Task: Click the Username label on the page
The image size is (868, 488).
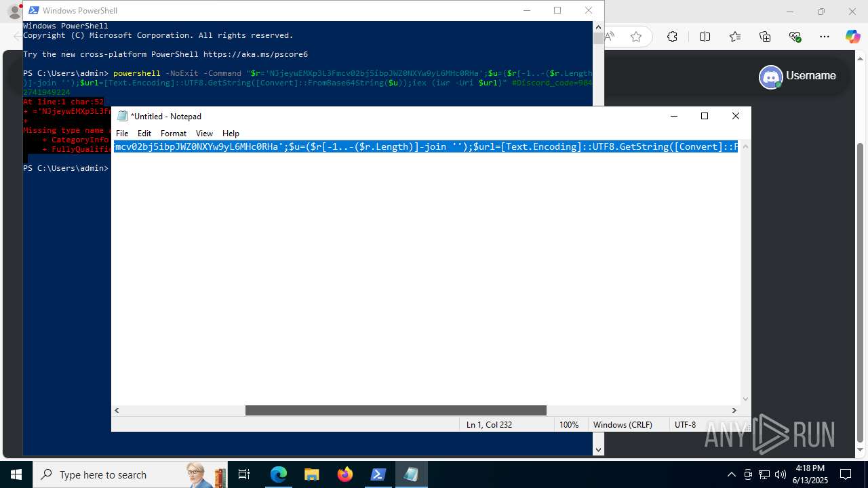Action: click(x=811, y=76)
